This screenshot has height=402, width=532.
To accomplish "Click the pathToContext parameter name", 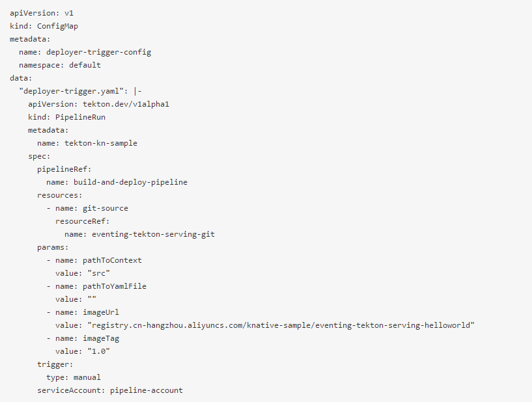I will pyautogui.click(x=112, y=260).
